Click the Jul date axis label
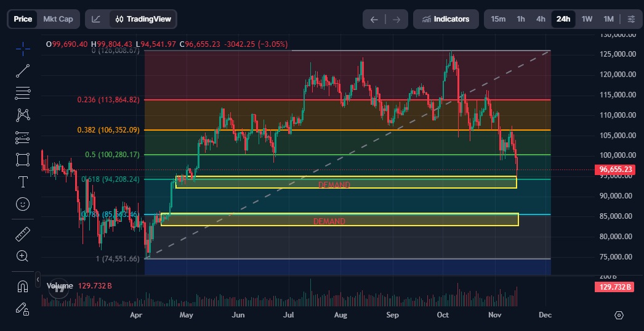The height and width of the screenshot is (331, 644). 289,315
